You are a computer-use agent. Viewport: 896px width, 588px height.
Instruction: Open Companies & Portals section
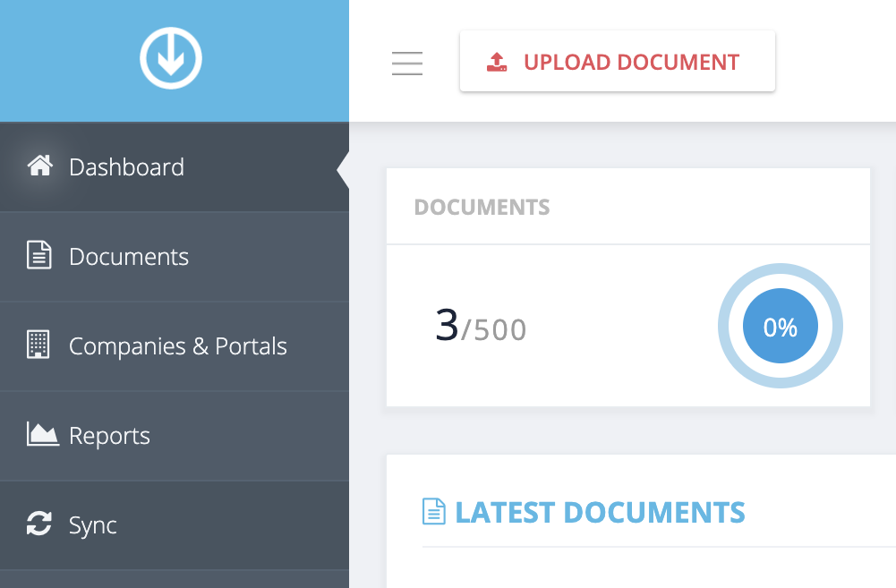coord(175,346)
